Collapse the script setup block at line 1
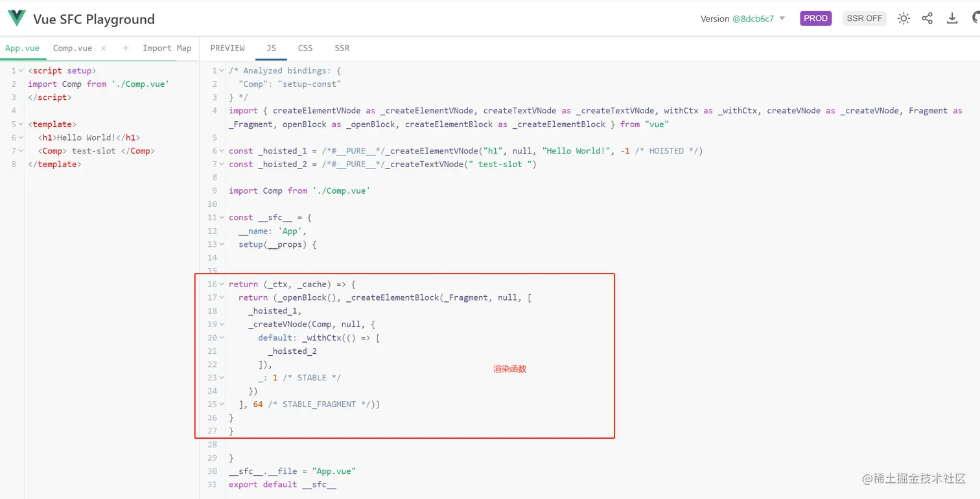This screenshot has width=980, height=499. coord(21,71)
